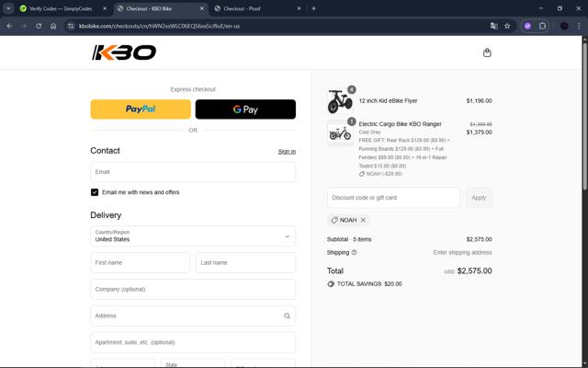Click the 12 inch Kid eBike Flyer thumbnail
The width and height of the screenshot is (588, 368).
pyautogui.click(x=340, y=101)
